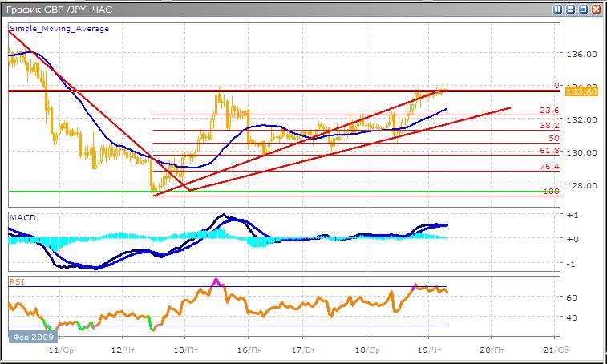
Task: Click the 100 Fibonacci level label
Action: tap(551, 191)
